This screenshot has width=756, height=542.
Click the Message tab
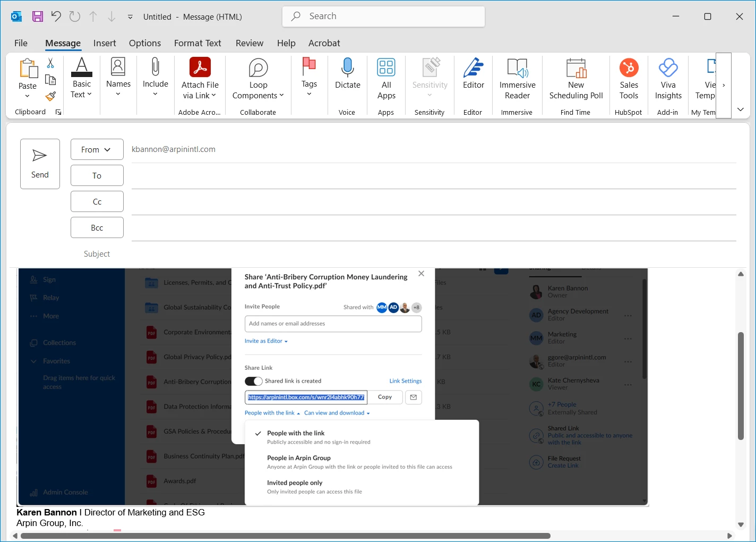click(63, 43)
